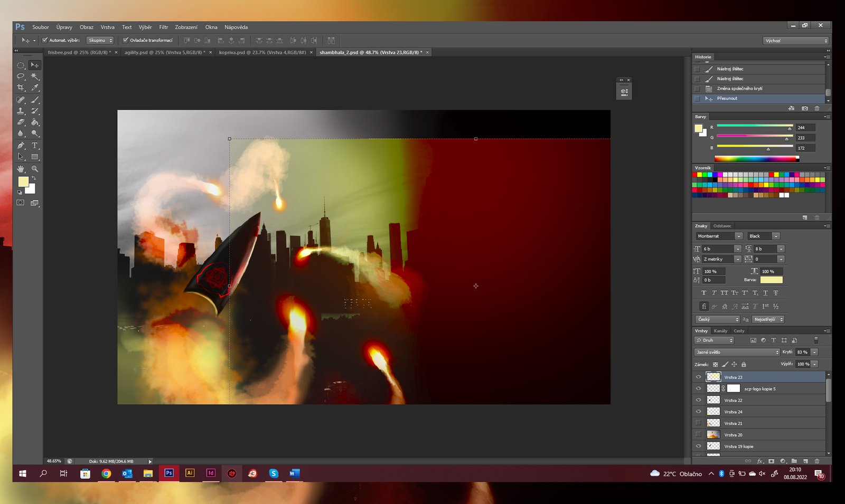This screenshot has height=504, width=845.
Task: Toggle Quick Mask mode
Action: (21, 203)
